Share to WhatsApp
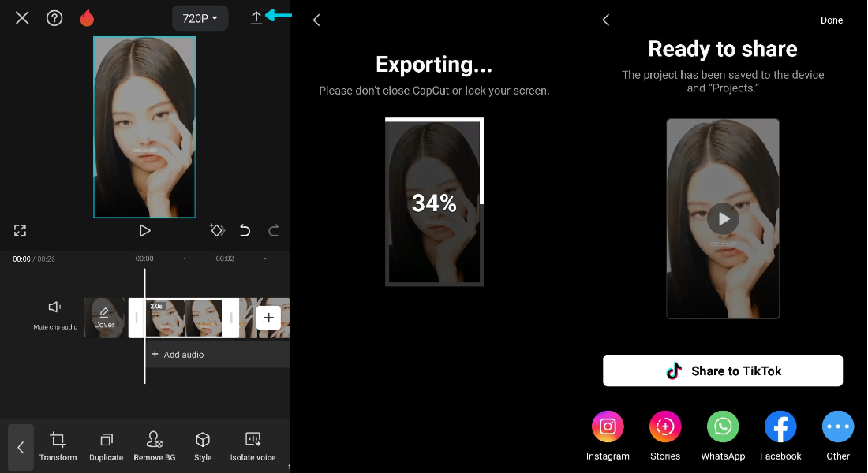The width and height of the screenshot is (868, 473). [x=723, y=436]
